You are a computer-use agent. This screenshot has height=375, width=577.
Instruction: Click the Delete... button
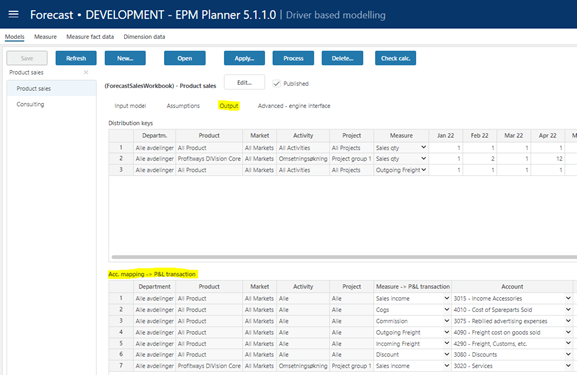point(342,58)
